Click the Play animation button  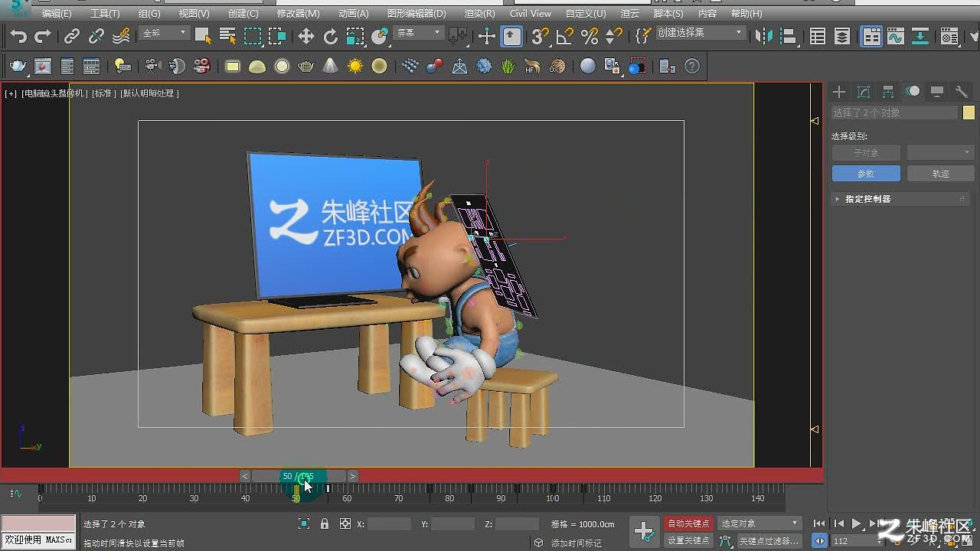[856, 523]
